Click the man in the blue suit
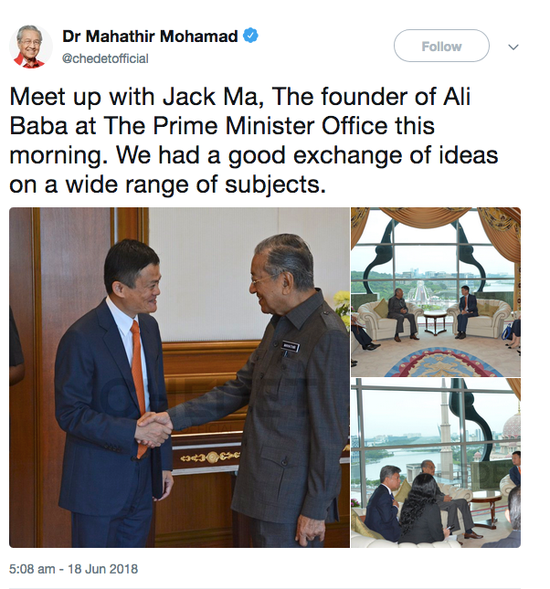Image resolution: width=550 pixels, height=589 pixels. (x=113, y=391)
